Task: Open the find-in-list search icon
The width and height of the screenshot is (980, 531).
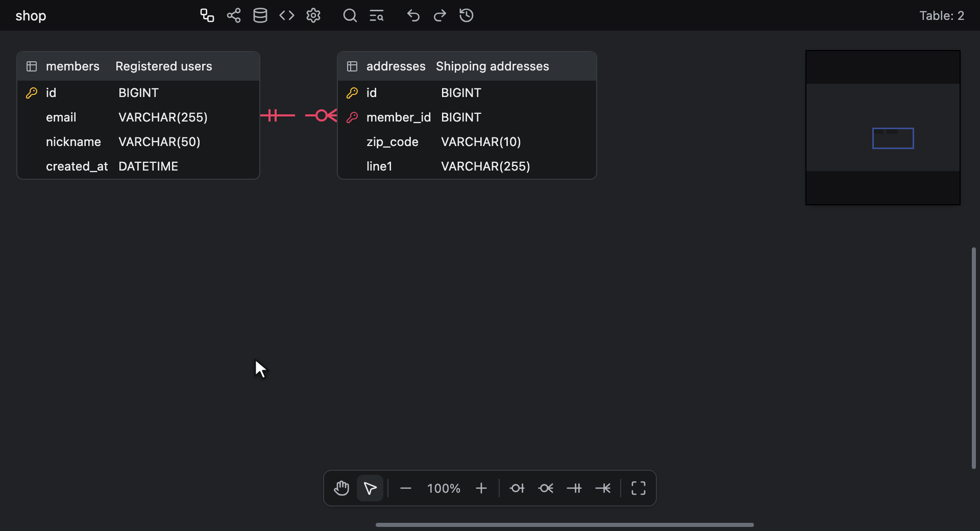Action: pos(377,16)
